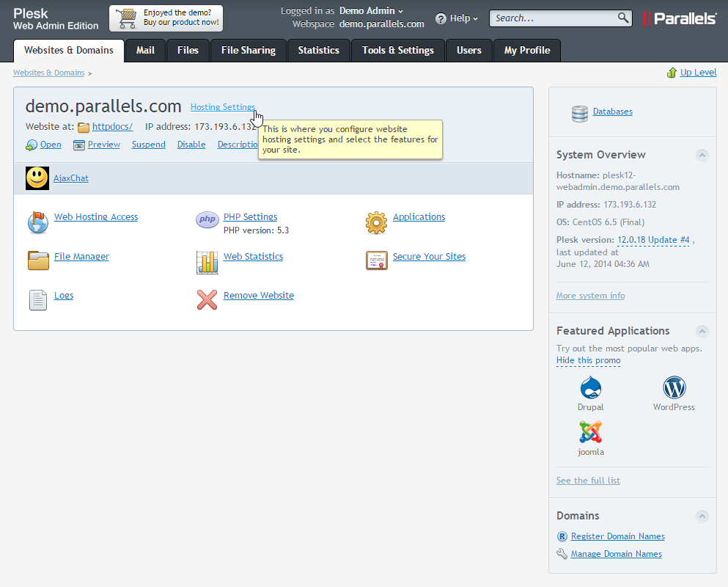Open the Demo Admin user dropdown
Screen dimensions: 728x587
point(370,11)
